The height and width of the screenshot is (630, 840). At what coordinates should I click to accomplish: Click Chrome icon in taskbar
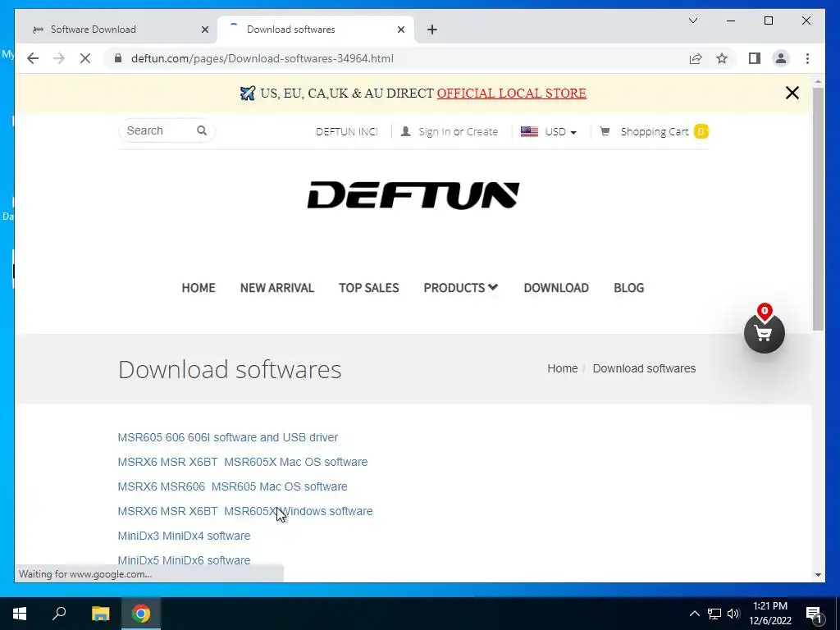tap(141, 614)
